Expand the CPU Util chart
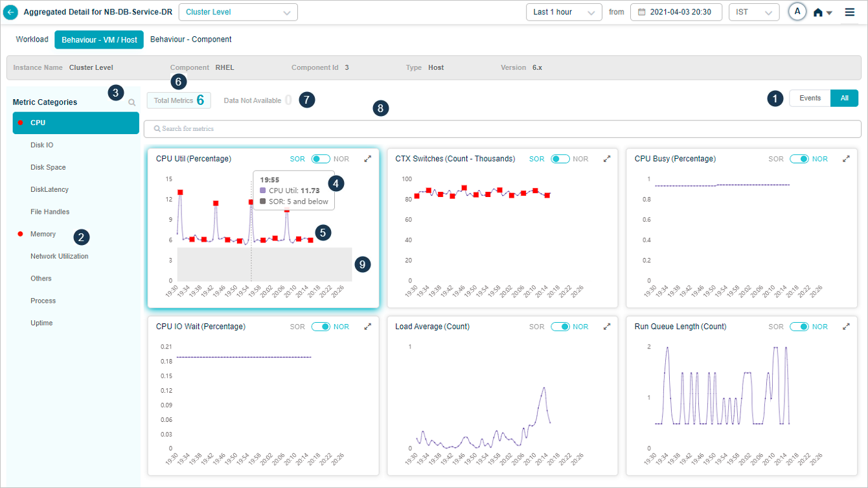The width and height of the screenshot is (868, 488). [367, 159]
